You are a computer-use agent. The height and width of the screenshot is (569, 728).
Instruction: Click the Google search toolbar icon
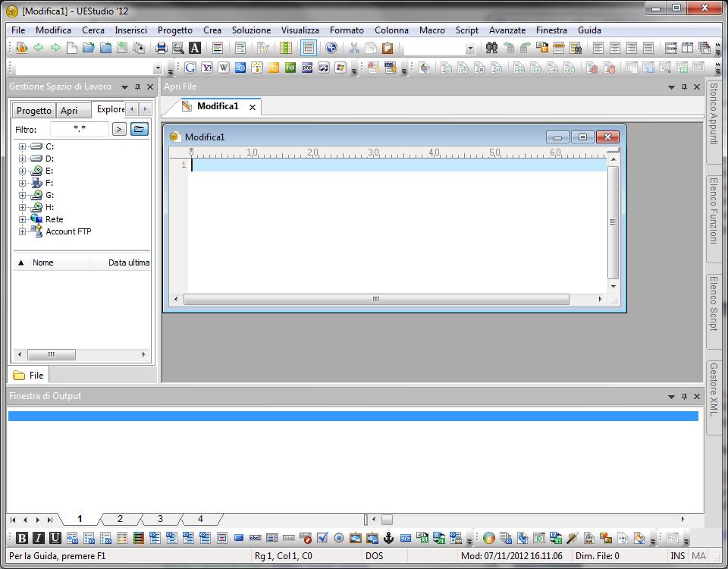pos(190,68)
